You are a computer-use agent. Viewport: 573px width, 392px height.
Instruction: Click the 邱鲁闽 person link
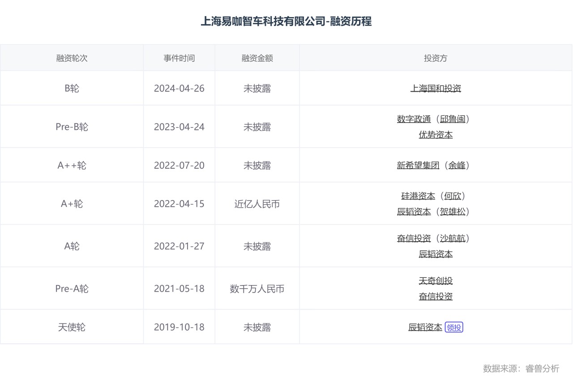[453, 119]
